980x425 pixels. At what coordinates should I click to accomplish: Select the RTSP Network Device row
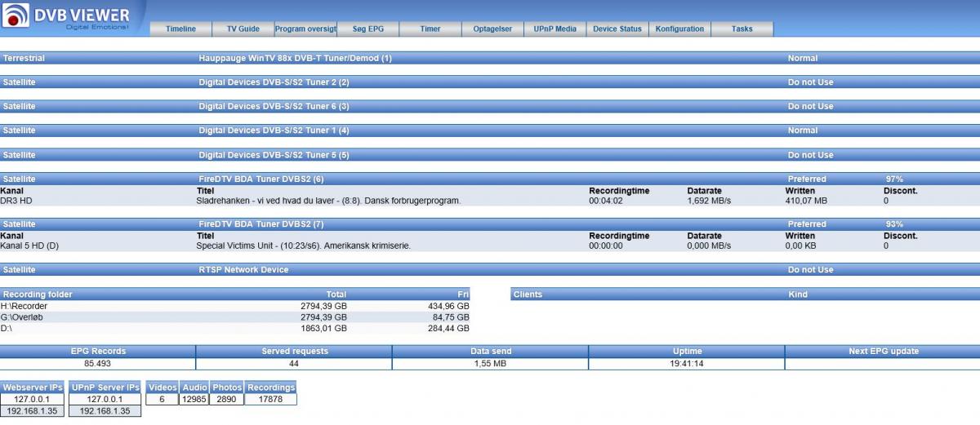(243, 270)
